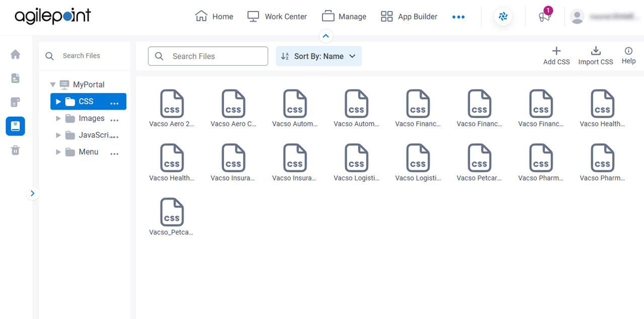
Task: Open the Manage menu item
Action: click(344, 17)
